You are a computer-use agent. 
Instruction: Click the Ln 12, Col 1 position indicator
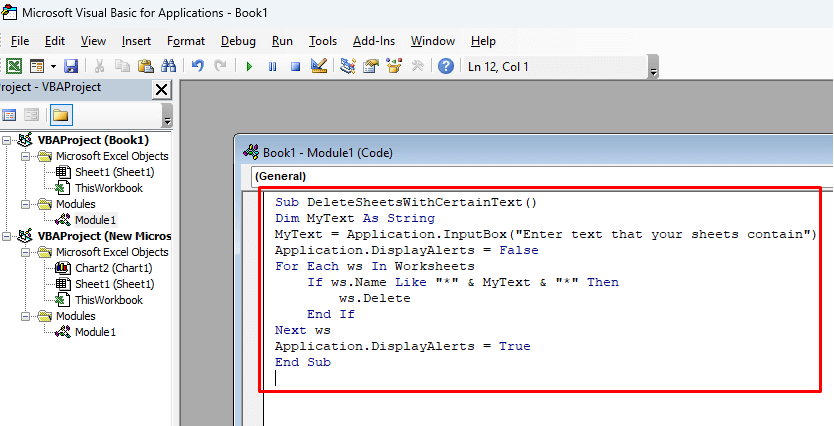coord(556,67)
